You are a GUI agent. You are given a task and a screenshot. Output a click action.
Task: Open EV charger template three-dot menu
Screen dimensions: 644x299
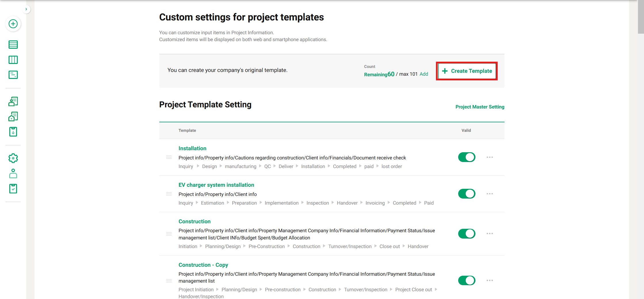pyautogui.click(x=490, y=194)
